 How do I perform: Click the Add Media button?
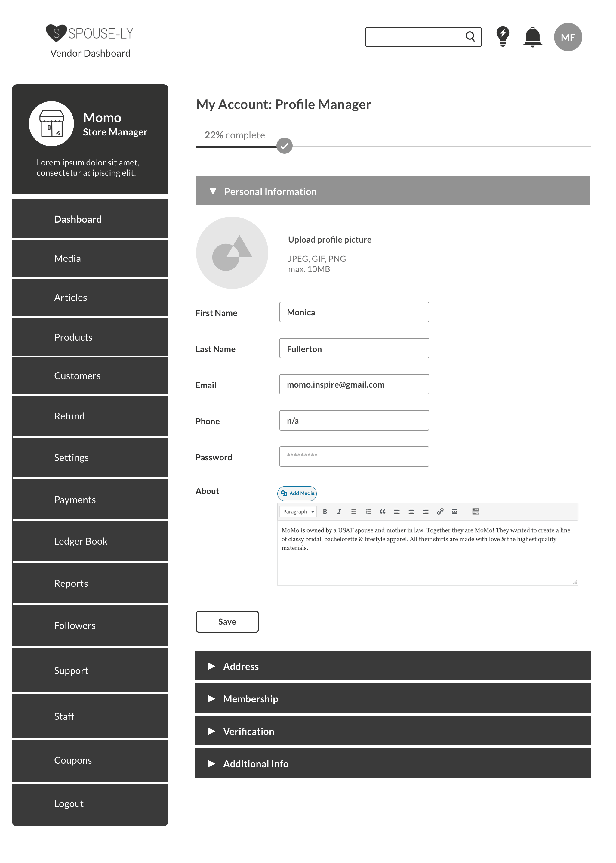(x=297, y=493)
